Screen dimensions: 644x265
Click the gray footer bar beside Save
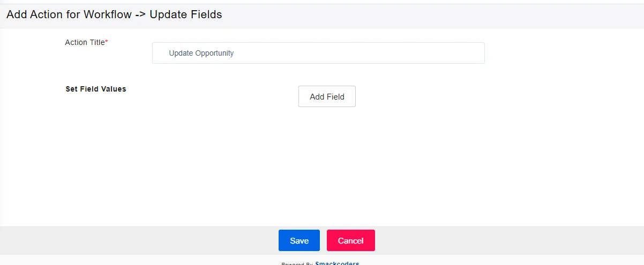click(x=161, y=240)
